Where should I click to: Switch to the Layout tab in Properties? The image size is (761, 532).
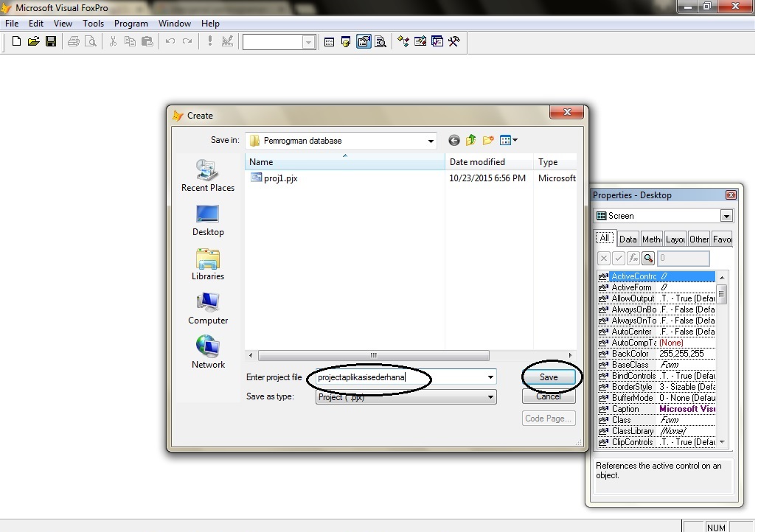pos(675,239)
